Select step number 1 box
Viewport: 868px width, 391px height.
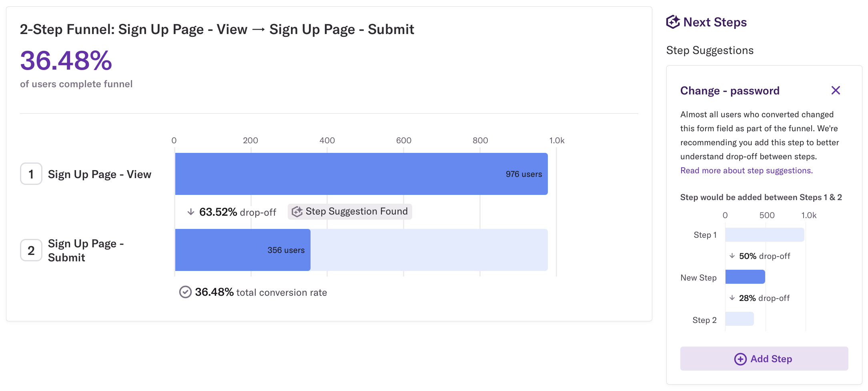click(x=31, y=174)
